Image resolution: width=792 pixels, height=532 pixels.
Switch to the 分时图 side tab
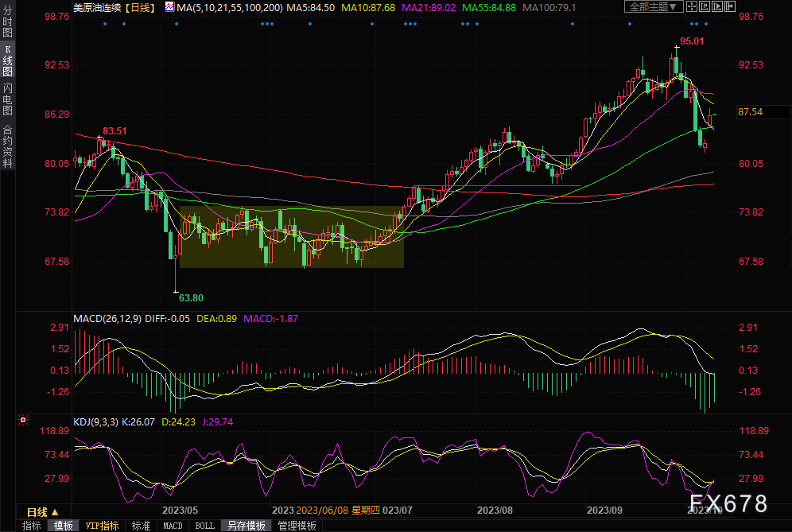pos(8,24)
